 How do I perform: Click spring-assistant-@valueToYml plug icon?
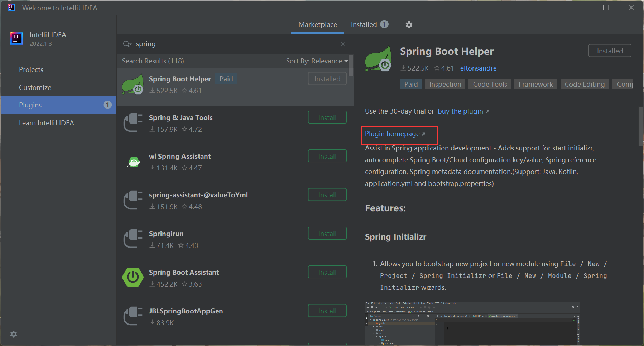pos(133,200)
